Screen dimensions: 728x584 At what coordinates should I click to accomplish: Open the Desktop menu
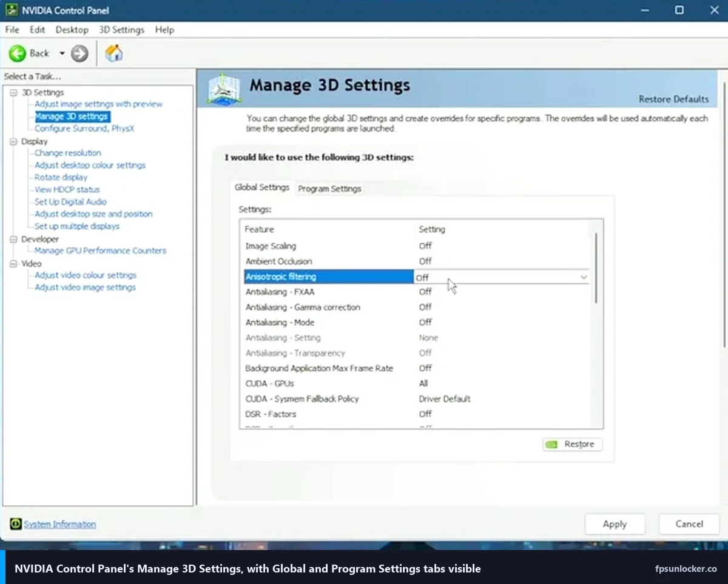pos(72,30)
